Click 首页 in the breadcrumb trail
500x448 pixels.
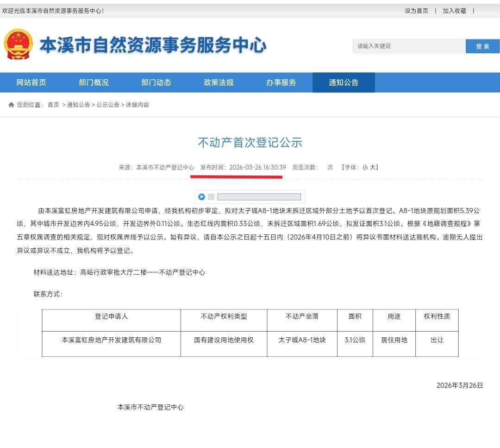53,105
